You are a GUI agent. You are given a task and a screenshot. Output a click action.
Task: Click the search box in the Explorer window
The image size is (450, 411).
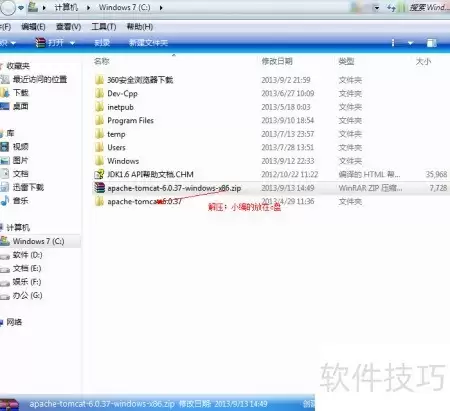428,8
